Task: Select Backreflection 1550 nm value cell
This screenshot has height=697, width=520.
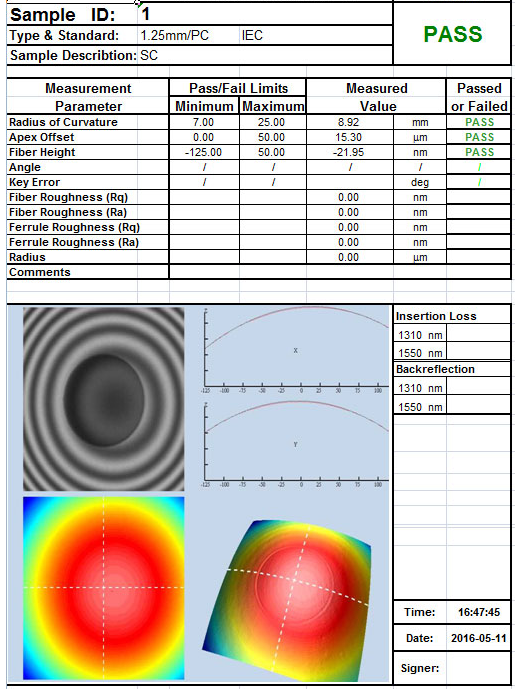Action: (478, 405)
